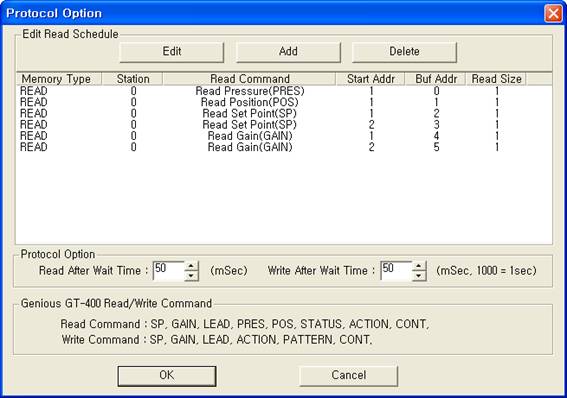567x398 pixels.
Task: Increase Write After Wait Time spinner
Action: click(419, 266)
